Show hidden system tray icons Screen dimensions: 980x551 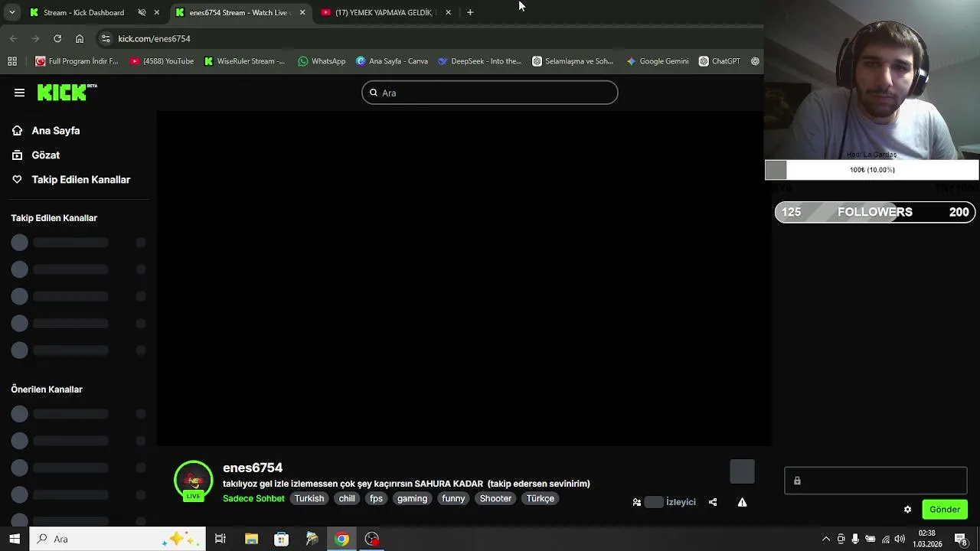pos(825,540)
